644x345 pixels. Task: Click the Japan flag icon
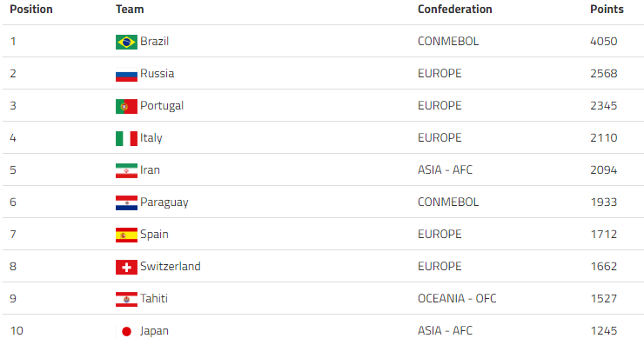(126, 331)
